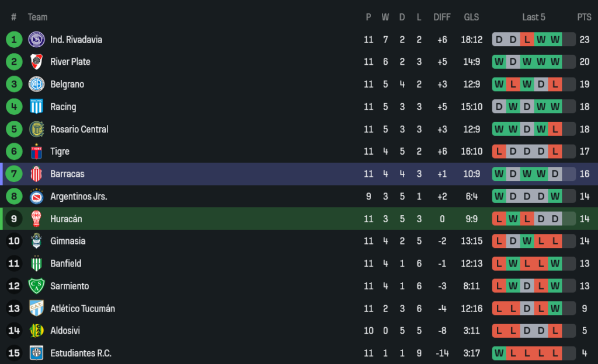Image resolution: width=598 pixels, height=364 pixels.
Task: Click the Team column header
Action: click(x=38, y=17)
